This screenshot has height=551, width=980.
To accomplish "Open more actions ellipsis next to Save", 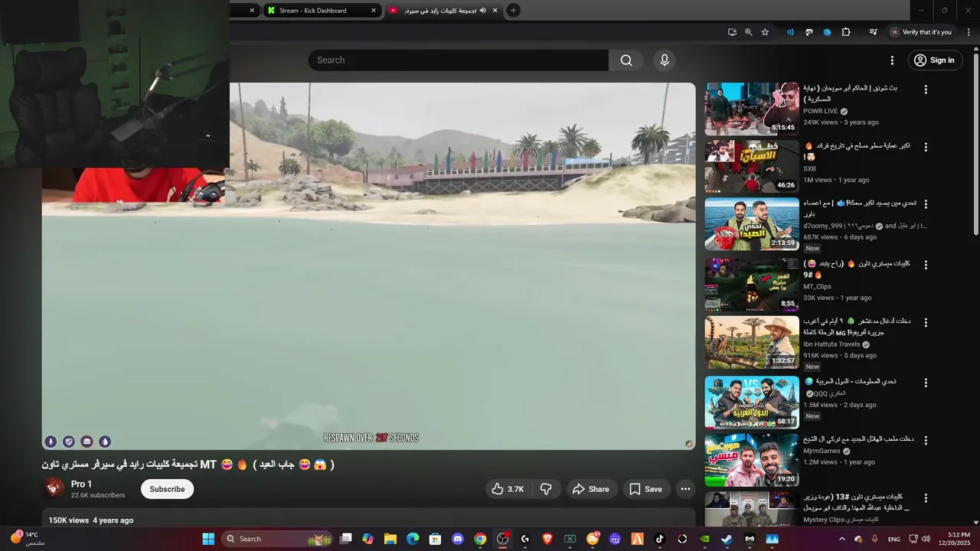I will coord(685,489).
